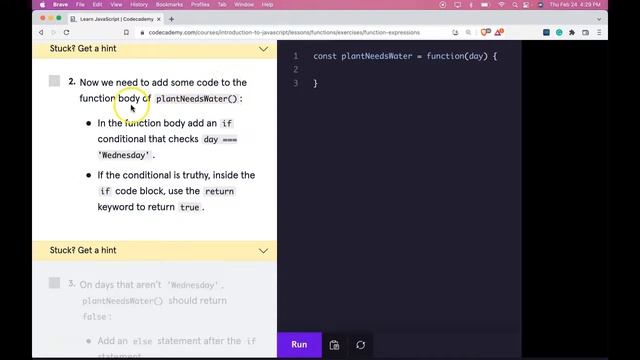Click the true keyword snippet
The image size is (640, 360).
pos(189,207)
